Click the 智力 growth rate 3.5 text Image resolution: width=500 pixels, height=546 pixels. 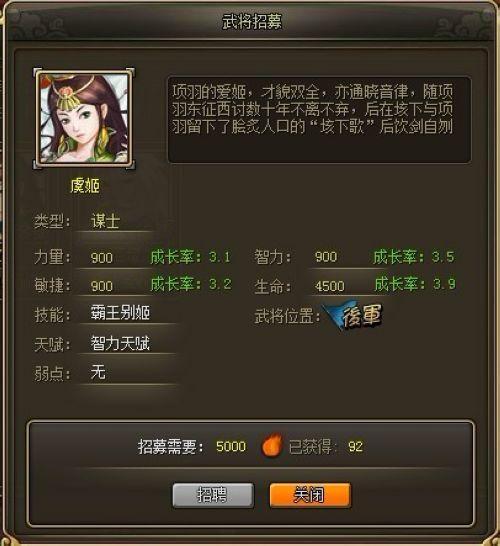414,257
